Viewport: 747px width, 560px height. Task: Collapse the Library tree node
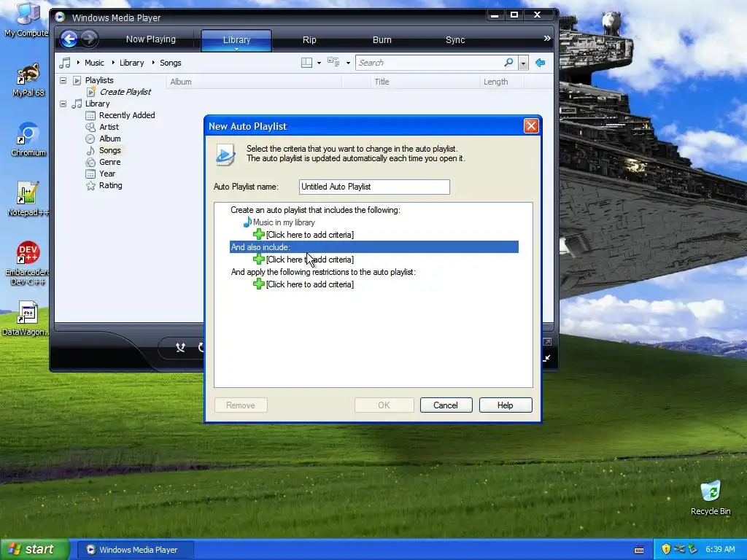point(63,104)
